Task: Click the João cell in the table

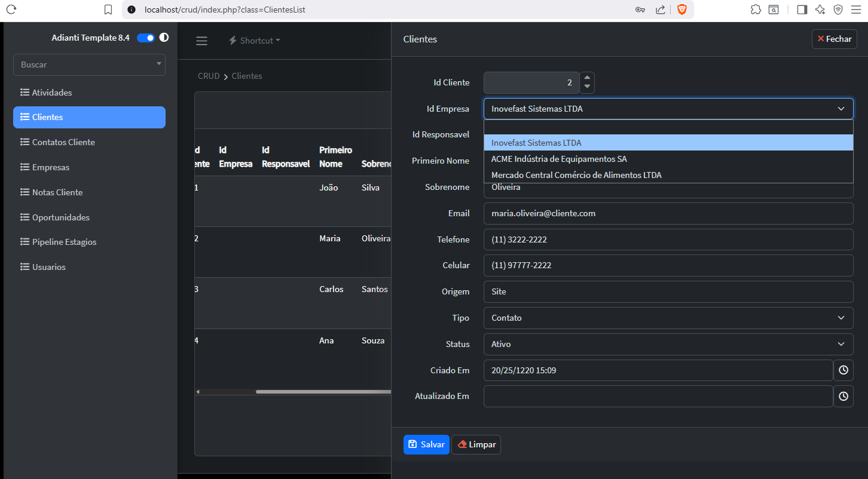Action: click(x=329, y=188)
